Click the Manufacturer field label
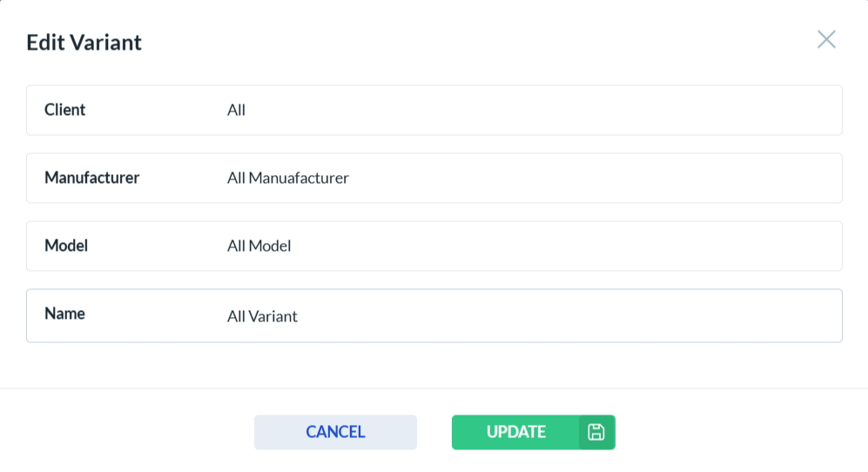 tap(91, 178)
